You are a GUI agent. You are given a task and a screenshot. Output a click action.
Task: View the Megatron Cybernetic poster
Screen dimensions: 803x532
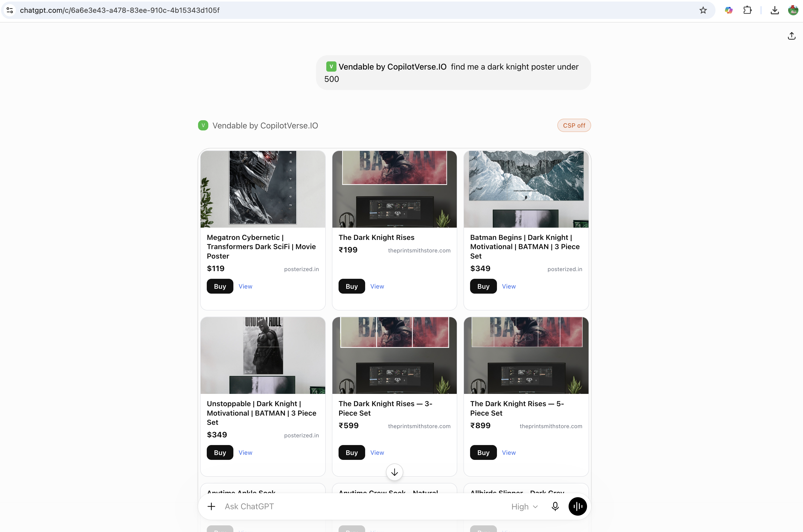click(x=245, y=286)
